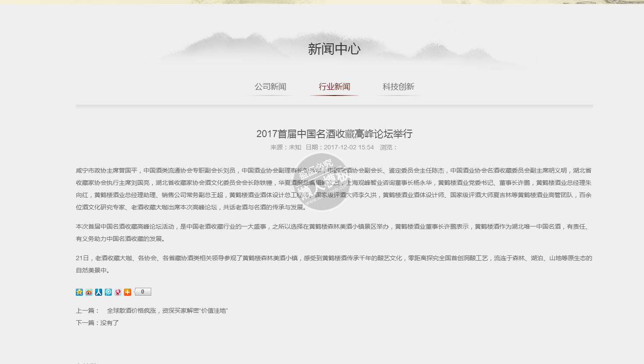Screen dimensions: 644x364
Task: Click the 下一篇：没有了 text
Action: 97,323
